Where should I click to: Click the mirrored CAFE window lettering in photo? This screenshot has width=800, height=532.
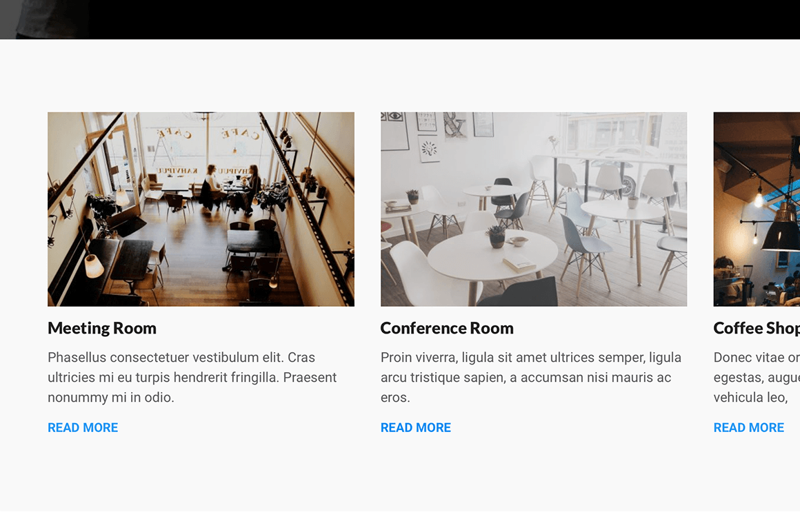pos(209,134)
